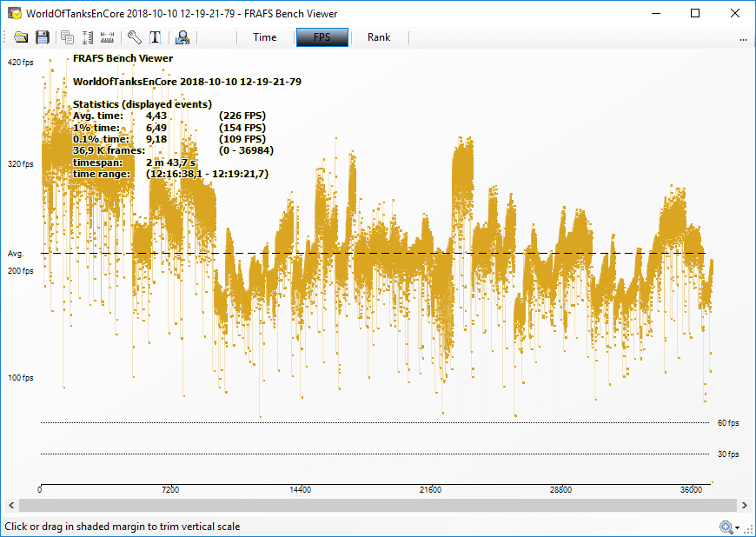The image size is (756, 537).
Task: Switch to the Time view tab
Action: point(264,37)
